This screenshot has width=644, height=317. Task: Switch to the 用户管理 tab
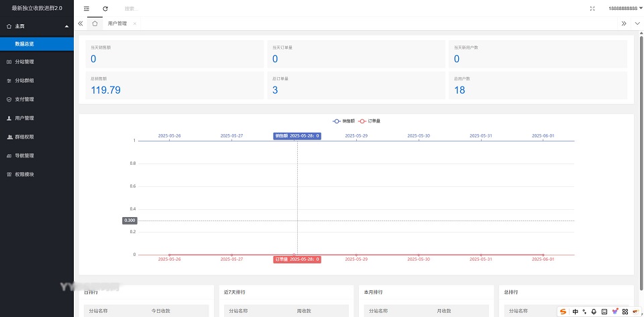117,23
